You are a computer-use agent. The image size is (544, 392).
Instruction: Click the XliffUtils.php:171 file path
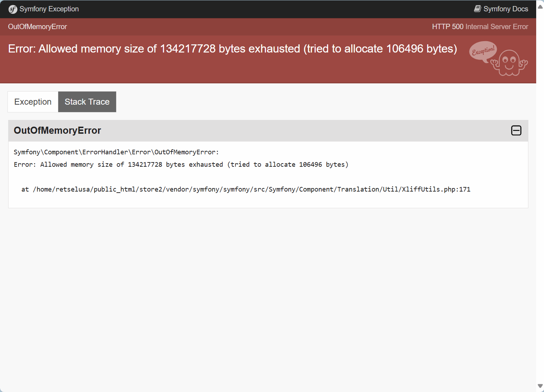tap(252, 189)
